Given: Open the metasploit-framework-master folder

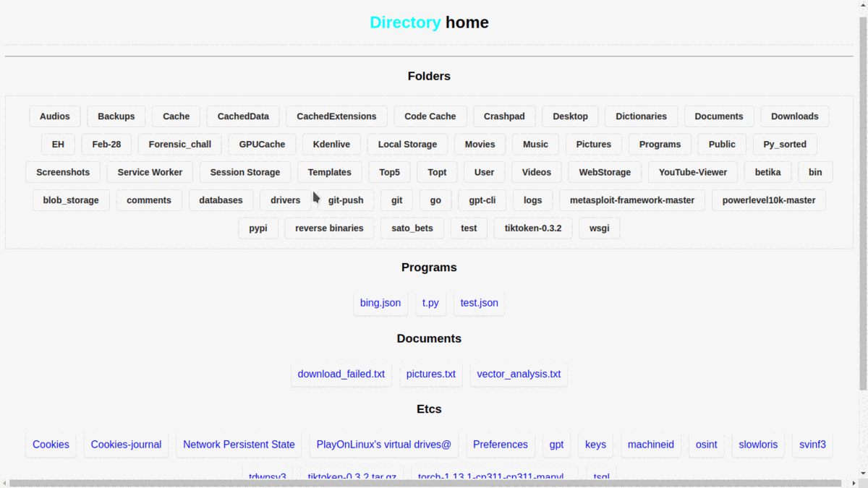Looking at the screenshot, I should coord(632,200).
